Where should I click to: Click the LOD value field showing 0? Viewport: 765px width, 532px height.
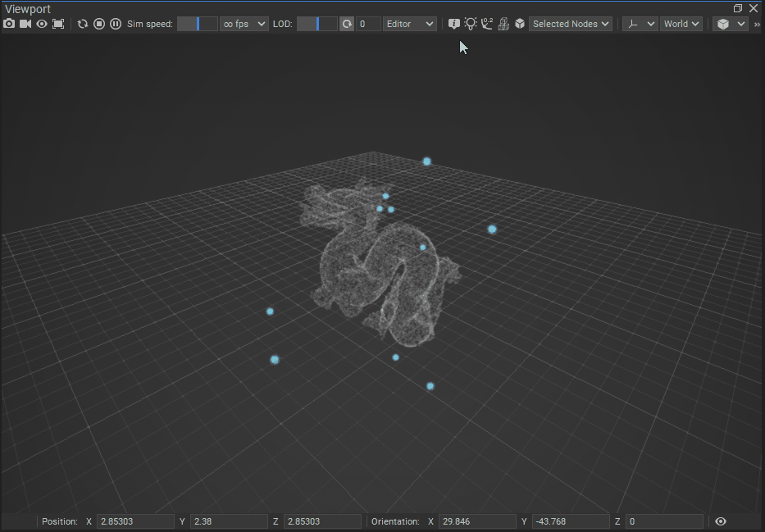368,24
